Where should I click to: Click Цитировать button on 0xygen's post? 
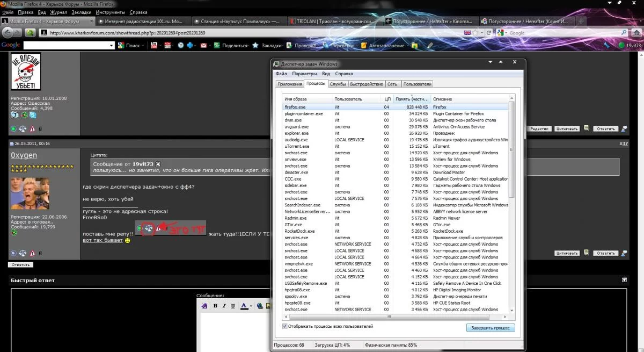[567, 253]
